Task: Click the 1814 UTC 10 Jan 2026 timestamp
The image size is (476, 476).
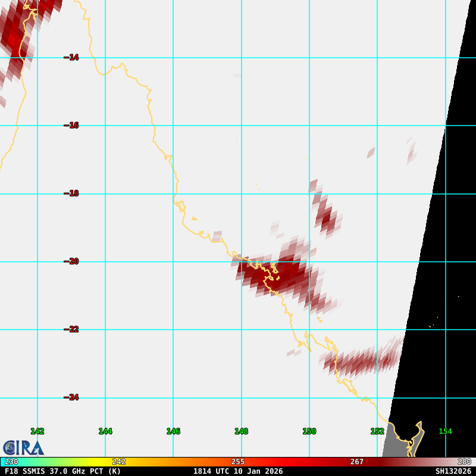Action: (x=238, y=471)
